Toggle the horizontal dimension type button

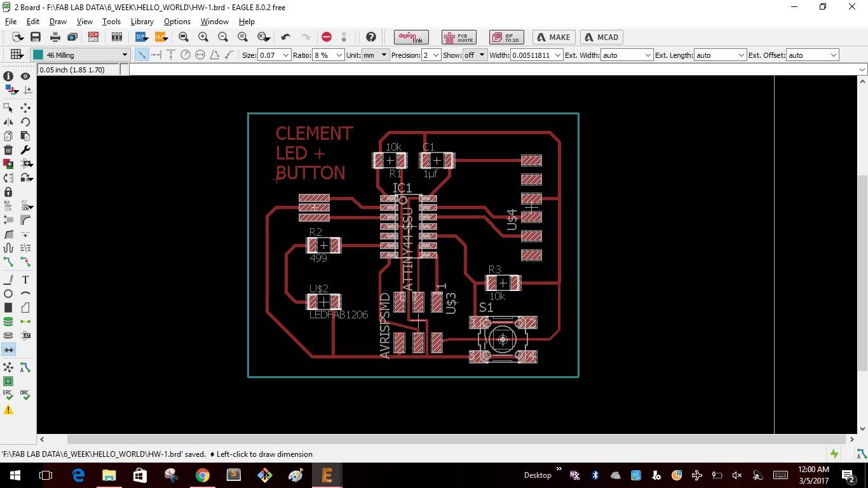click(x=156, y=55)
